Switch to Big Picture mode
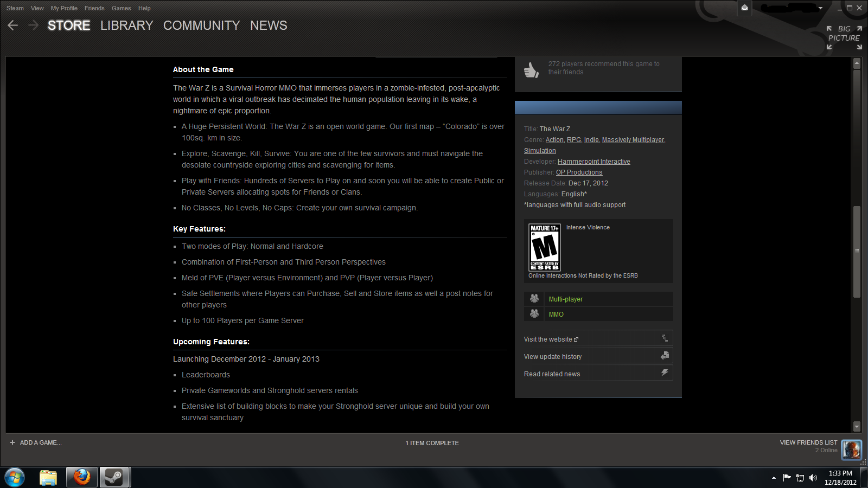The height and width of the screenshot is (488, 868). click(844, 37)
